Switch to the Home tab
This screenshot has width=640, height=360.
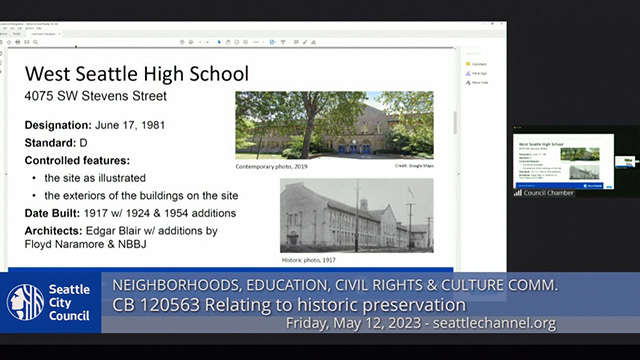(4, 34)
